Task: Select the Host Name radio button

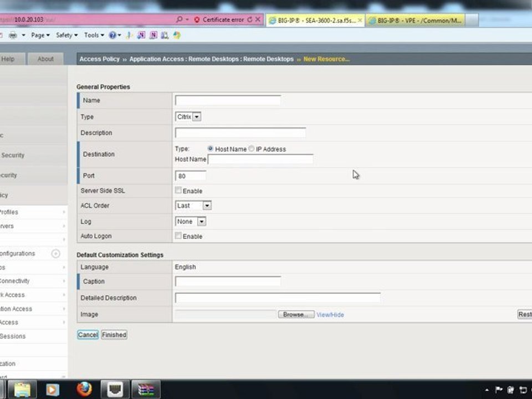Action: (211, 149)
